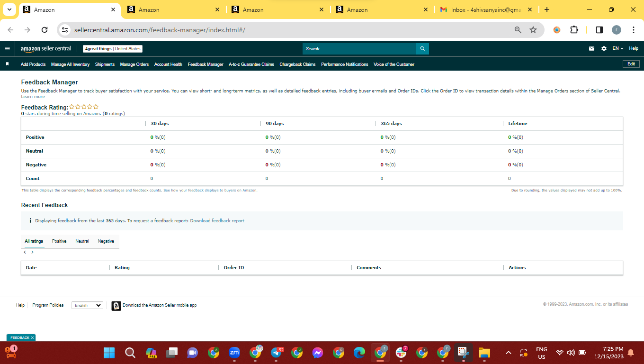Click Download the Amazon Seller mobile app
The height and width of the screenshot is (364, 644).
(x=160, y=305)
